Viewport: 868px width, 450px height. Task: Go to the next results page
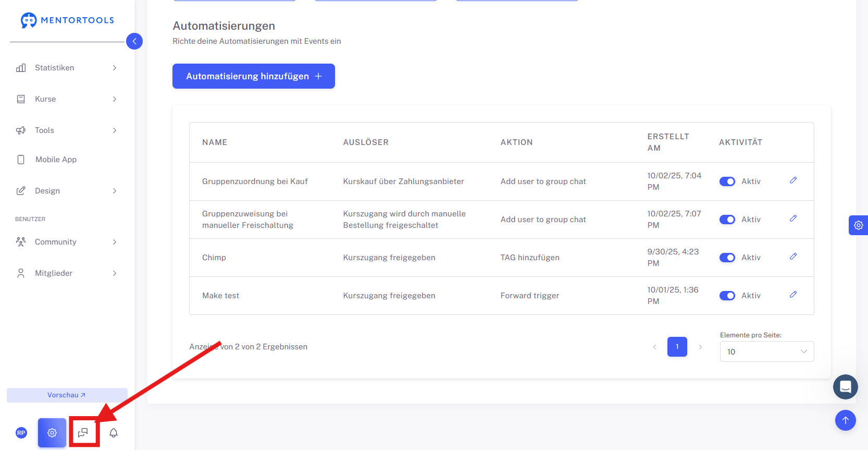click(700, 347)
